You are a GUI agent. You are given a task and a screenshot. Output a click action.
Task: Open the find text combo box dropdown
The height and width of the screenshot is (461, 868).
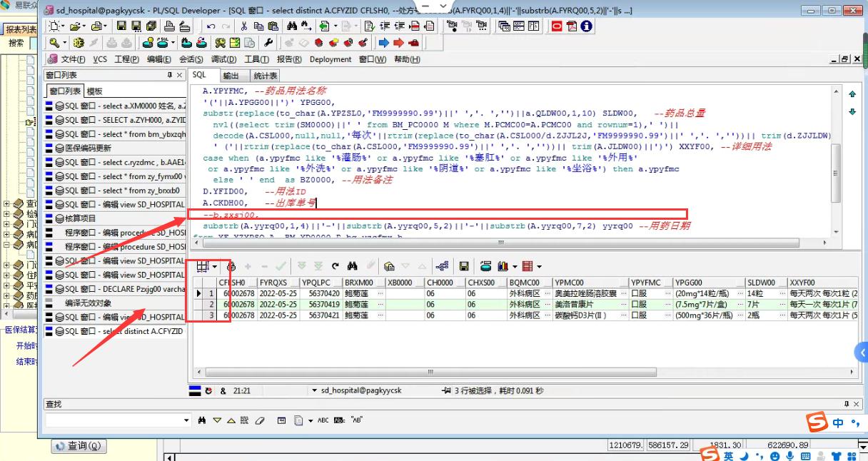coord(186,420)
